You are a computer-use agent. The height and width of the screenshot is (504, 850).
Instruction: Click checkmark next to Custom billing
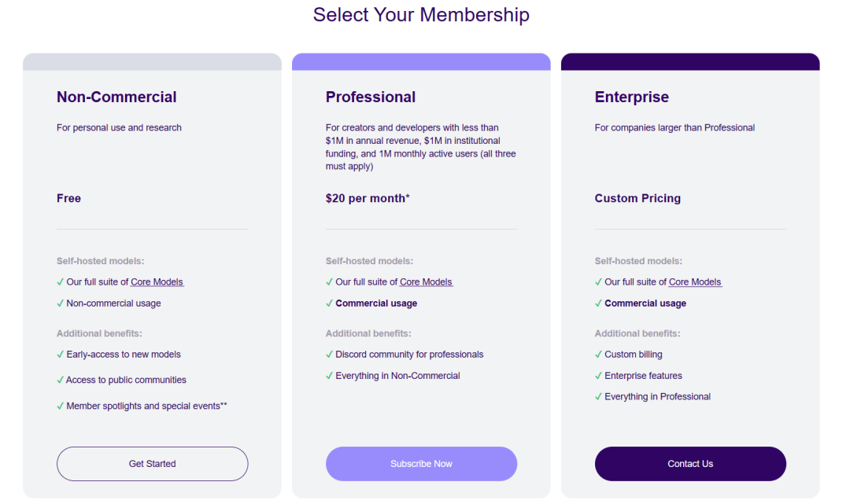point(599,355)
